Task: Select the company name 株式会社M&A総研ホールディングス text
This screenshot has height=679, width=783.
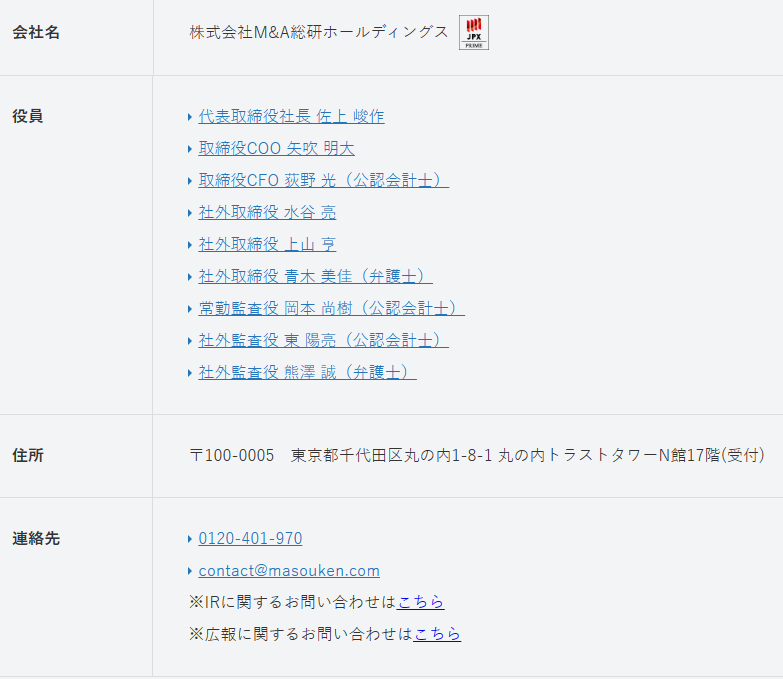Action: 319,32
